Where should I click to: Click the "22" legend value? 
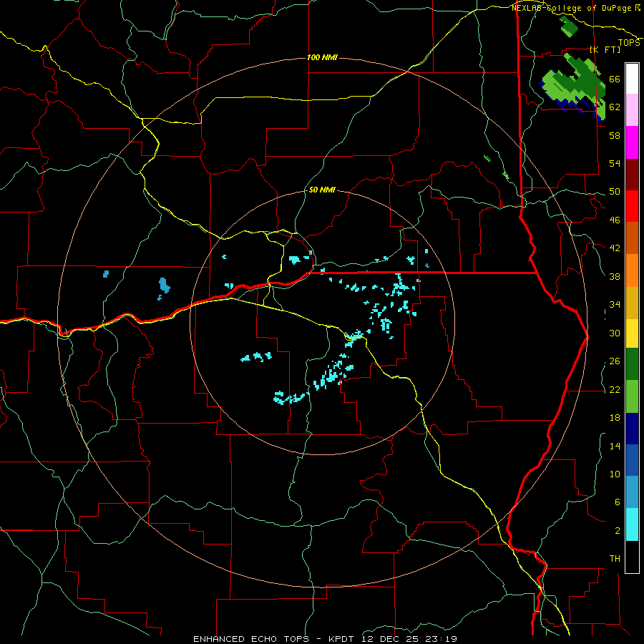pos(615,390)
